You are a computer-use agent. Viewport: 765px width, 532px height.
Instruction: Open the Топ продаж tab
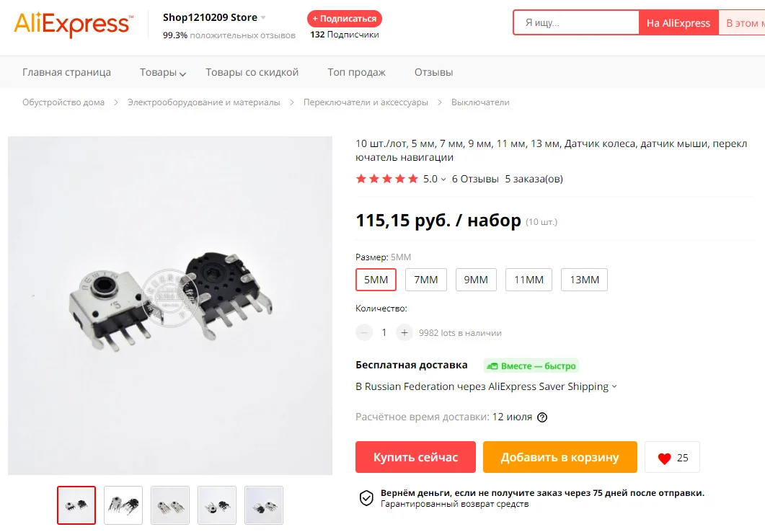tap(357, 72)
